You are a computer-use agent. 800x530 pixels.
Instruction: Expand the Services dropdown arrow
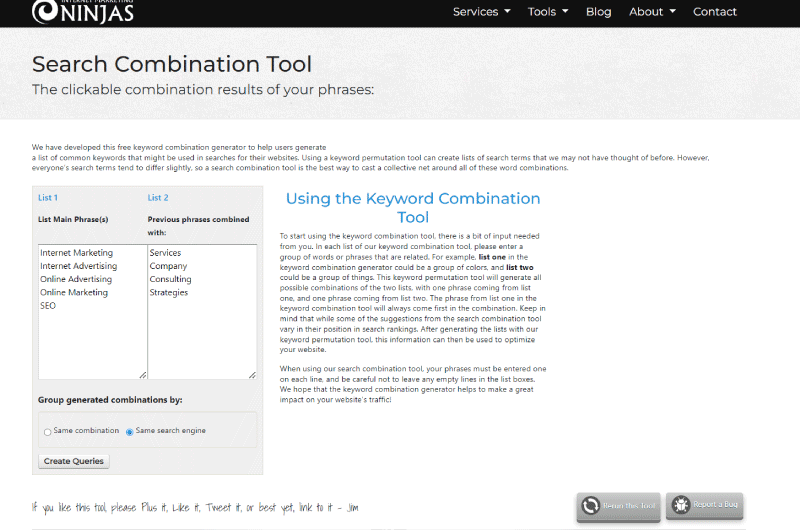coord(507,11)
